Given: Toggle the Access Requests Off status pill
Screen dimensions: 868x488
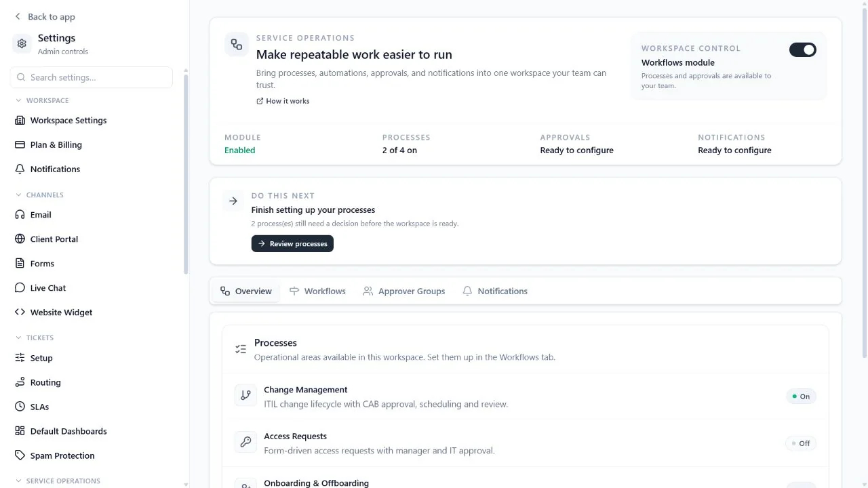Looking at the screenshot, I should tap(801, 443).
